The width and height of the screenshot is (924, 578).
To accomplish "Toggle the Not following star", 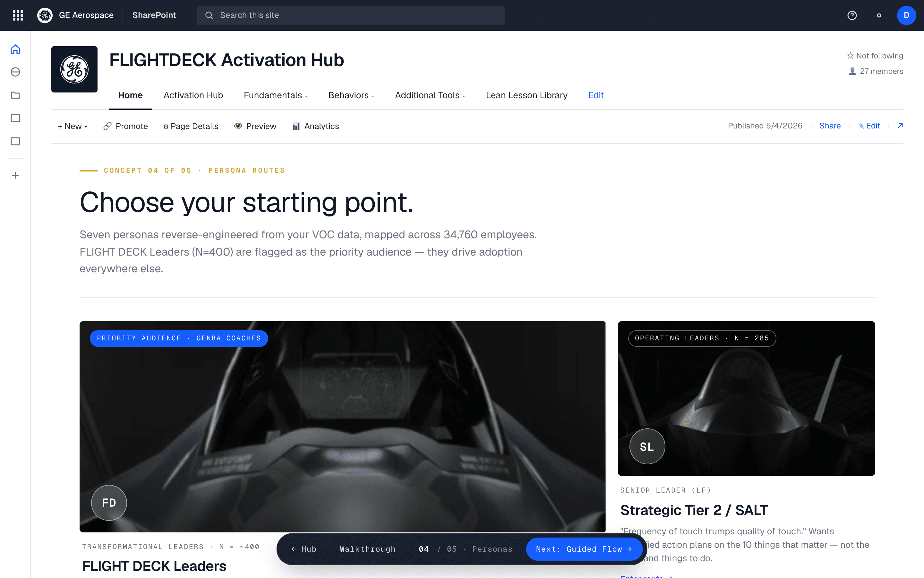I will tap(850, 56).
